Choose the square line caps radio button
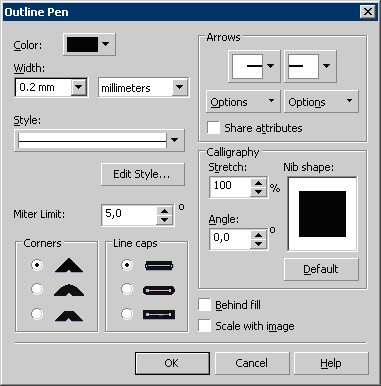The image size is (381, 386). (127, 314)
